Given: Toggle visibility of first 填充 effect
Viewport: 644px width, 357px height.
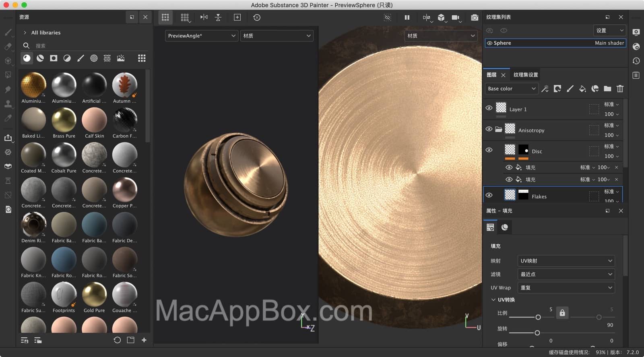Looking at the screenshot, I should [x=509, y=167].
